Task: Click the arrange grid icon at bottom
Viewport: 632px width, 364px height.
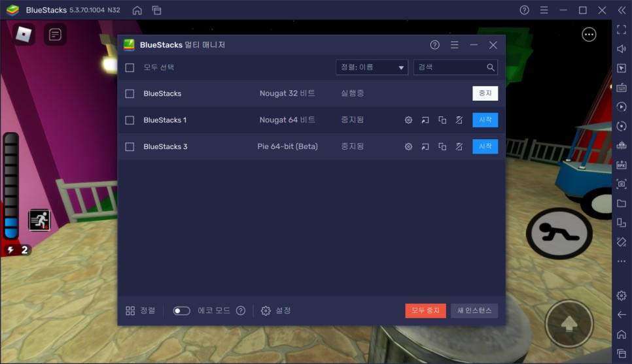Action: tap(130, 310)
